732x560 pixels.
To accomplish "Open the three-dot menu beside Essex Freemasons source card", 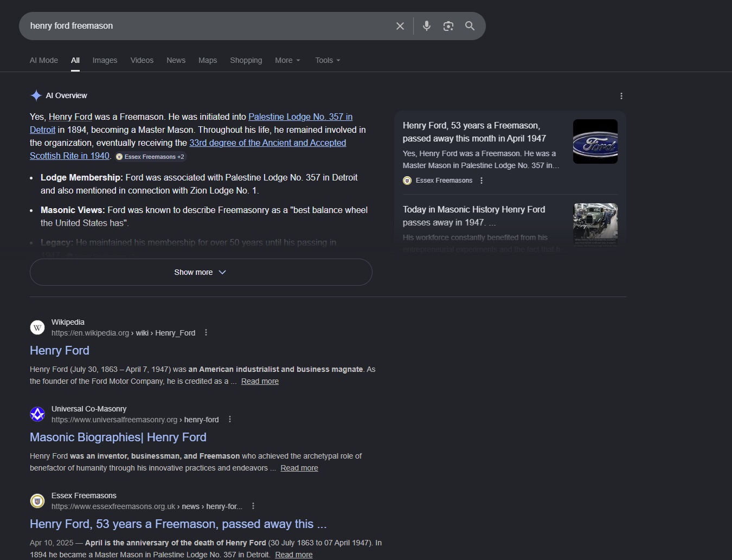I will click(481, 181).
